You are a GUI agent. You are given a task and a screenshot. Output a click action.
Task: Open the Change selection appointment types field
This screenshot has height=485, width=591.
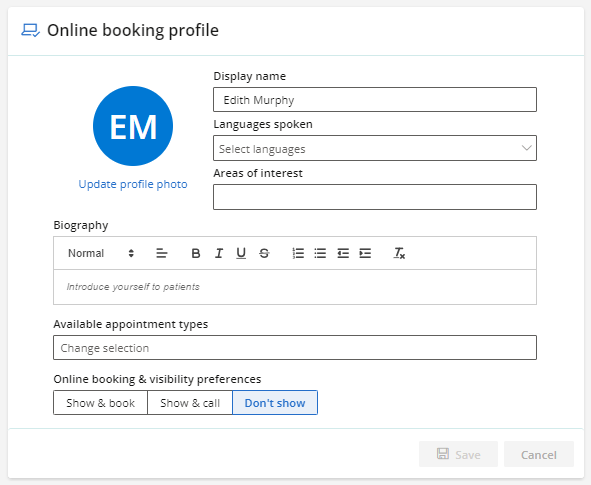point(295,348)
